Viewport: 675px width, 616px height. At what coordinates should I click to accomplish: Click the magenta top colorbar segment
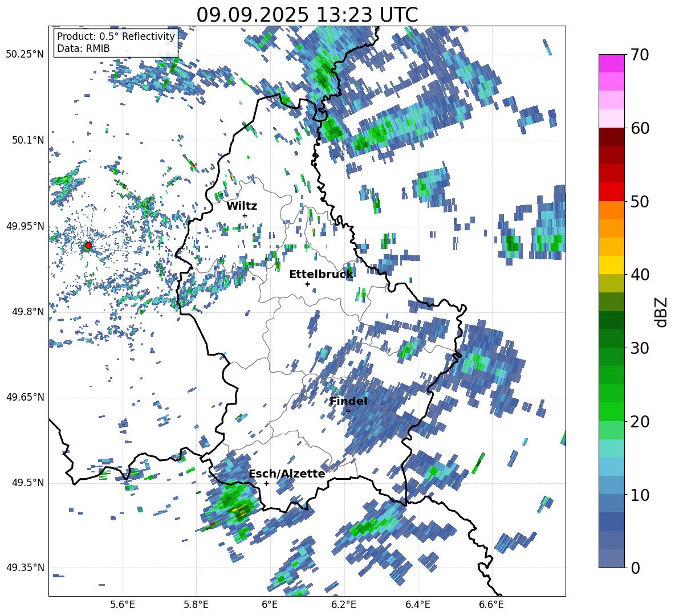coord(611,63)
